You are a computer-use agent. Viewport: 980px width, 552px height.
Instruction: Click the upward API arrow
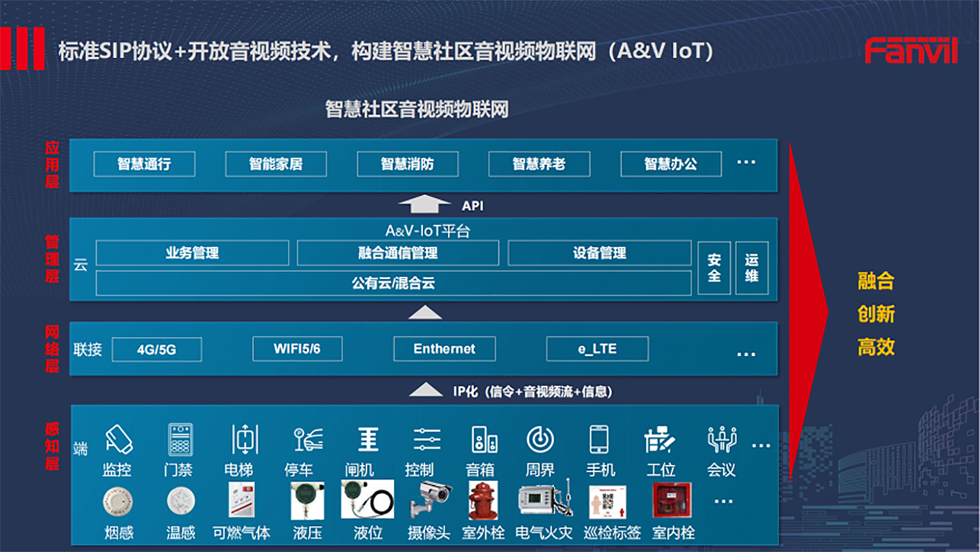pyautogui.click(x=424, y=204)
